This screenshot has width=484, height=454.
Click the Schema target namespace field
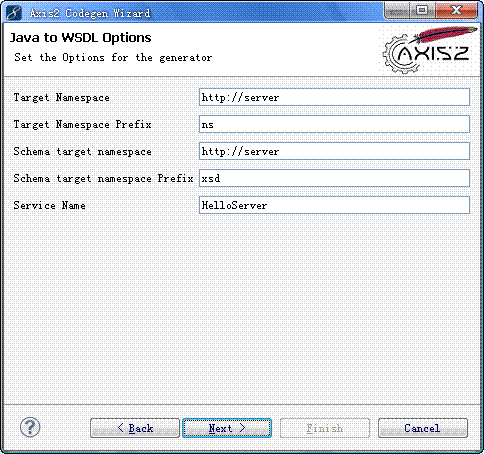[x=334, y=151]
